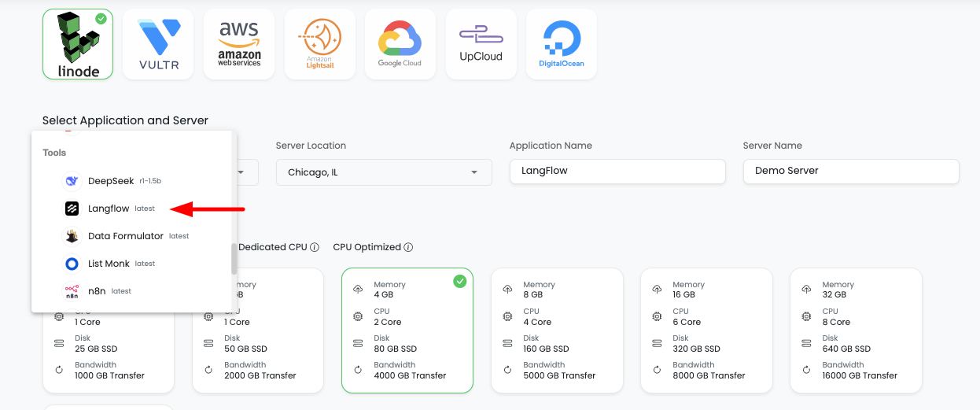
Task: Pick the Amazon Web Services logo
Action: click(x=239, y=45)
